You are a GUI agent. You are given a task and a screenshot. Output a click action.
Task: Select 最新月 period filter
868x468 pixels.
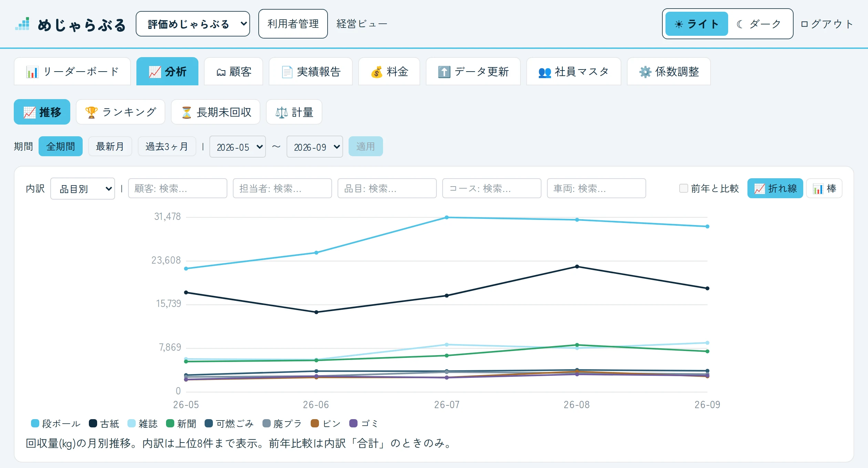pyautogui.click(x=110, y=146)
